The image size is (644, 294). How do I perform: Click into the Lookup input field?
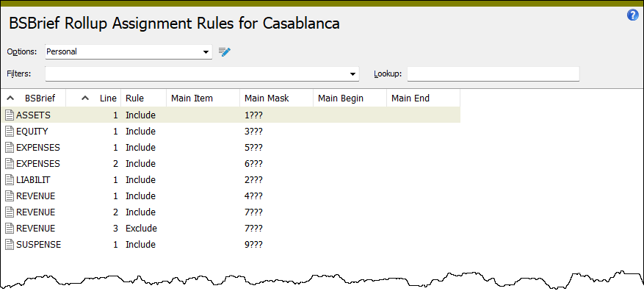click(x=493, y=74)
